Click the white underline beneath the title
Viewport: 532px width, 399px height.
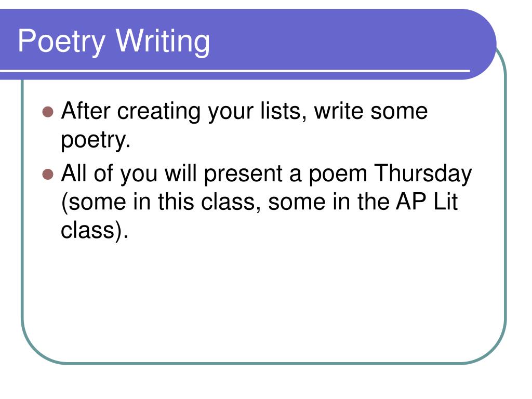pyautogui.click(x=235, y=71)
